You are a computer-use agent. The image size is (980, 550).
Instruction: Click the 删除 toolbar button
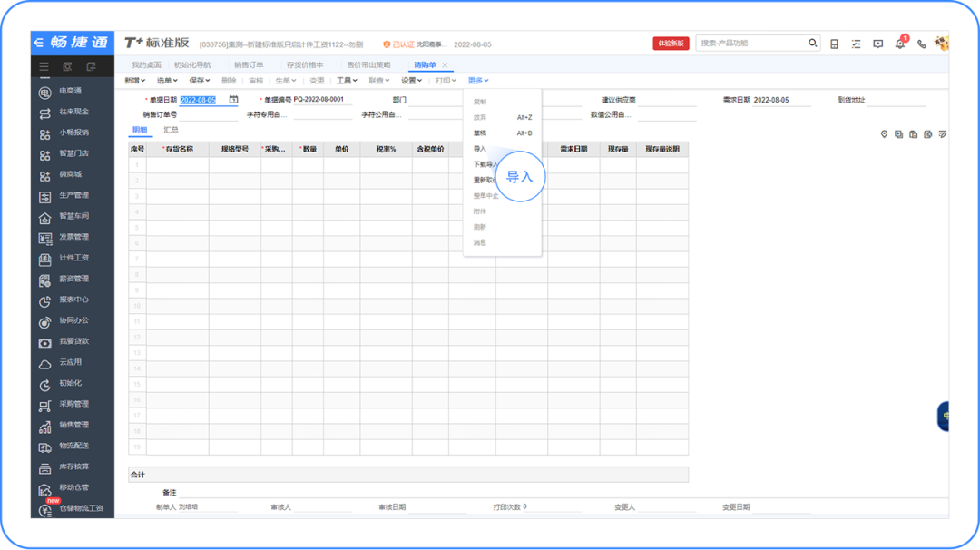click(229, 81)
